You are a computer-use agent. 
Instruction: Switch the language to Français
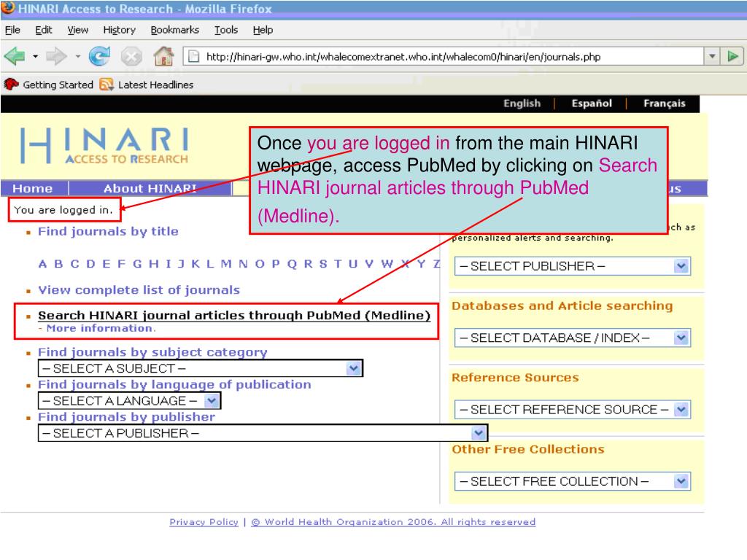(664, 104)
